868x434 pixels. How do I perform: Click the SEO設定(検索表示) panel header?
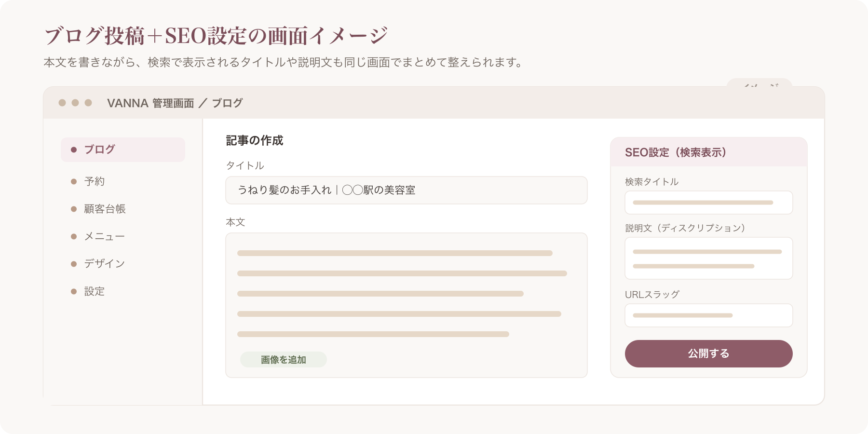(x=709, y=152)
